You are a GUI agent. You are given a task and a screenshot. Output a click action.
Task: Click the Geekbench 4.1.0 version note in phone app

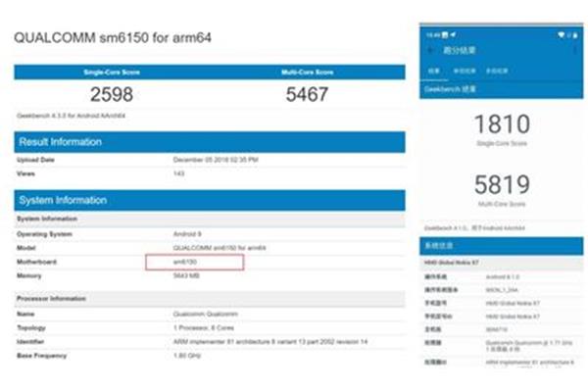(474, 228)
